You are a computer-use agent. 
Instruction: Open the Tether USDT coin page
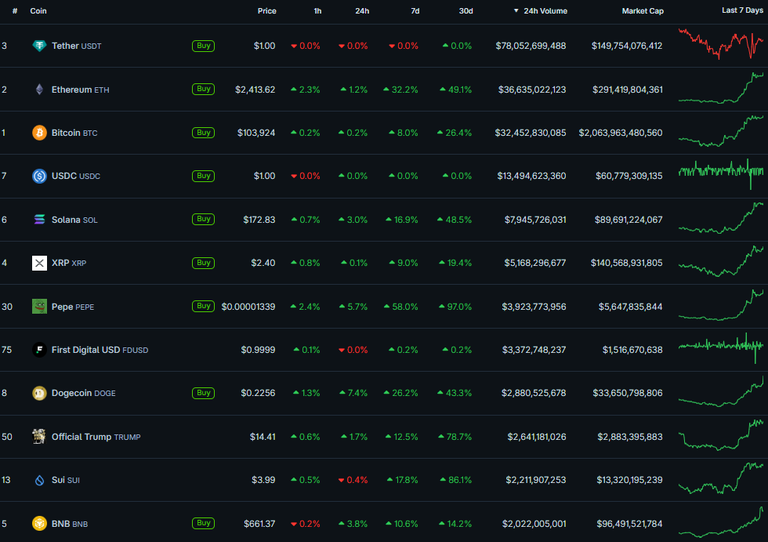[x=76, y=46]
